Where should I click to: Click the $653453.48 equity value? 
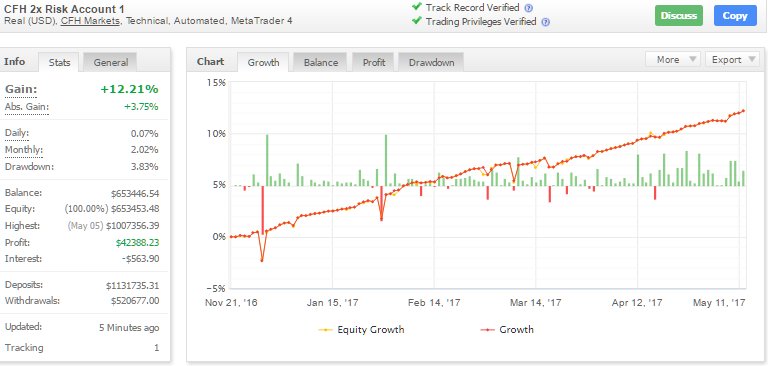(x=135, y=209)
